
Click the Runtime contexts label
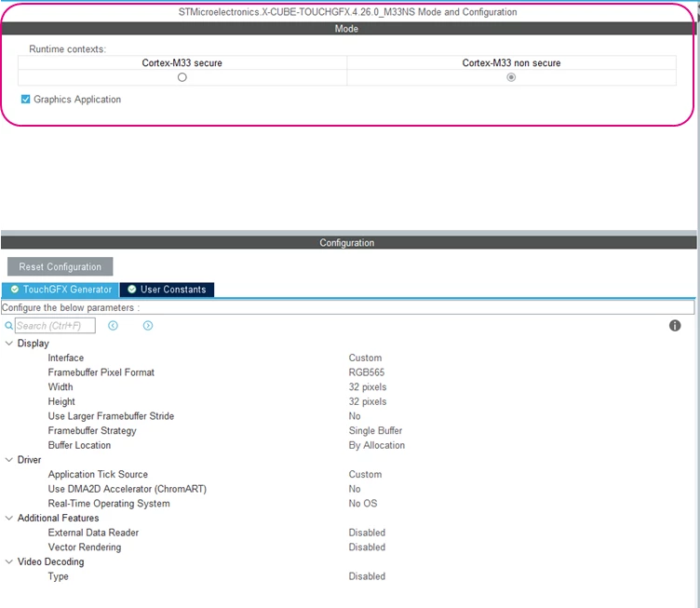[67, 49]
